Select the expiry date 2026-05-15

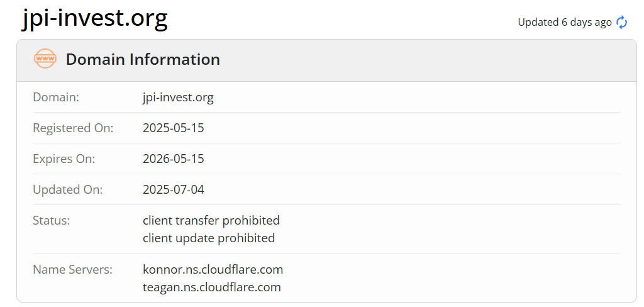click(x=174, y=159)
